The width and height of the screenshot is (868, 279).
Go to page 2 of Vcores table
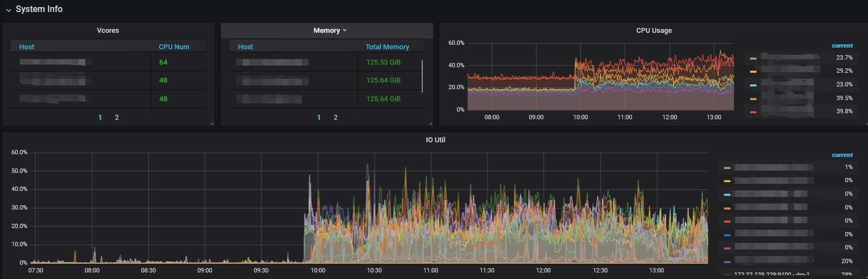116,118
